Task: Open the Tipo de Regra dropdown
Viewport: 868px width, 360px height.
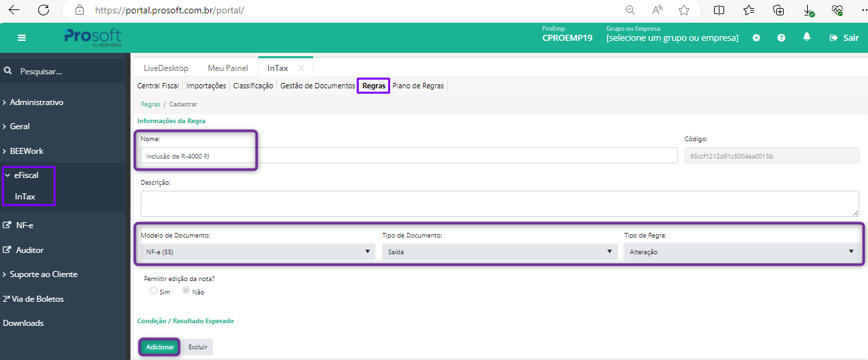Action: [x=741, y=252]
